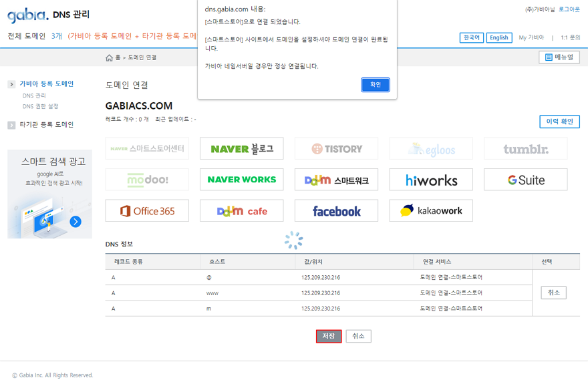The height and width of the screenshot is (386, 588).
Task: Select Daum cafe service
Action: click(241, 210)
